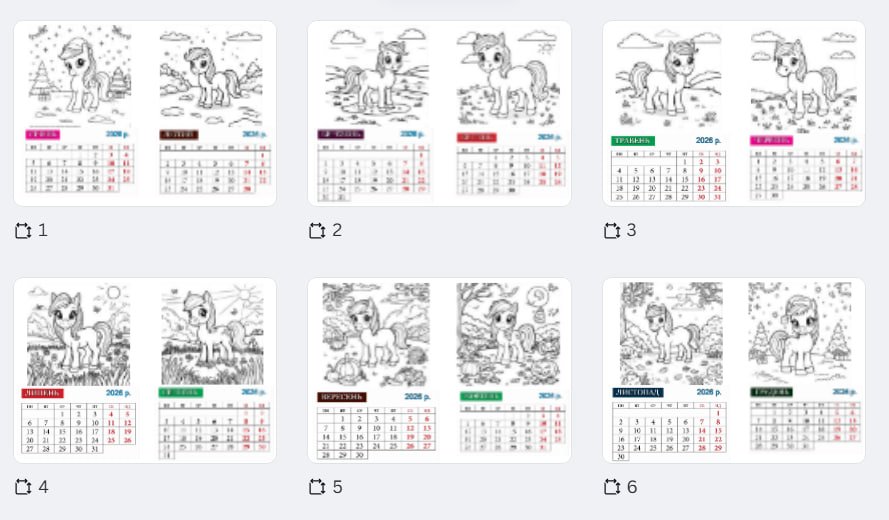The image size is (889, 520).
Task: Click the winter pony wearing a hat on page 1
Action: [x=80, y=75]
